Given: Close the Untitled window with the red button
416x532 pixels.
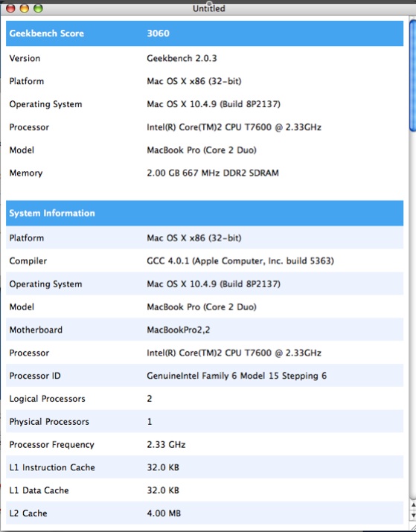Looking at the screenshot, I should (11, 8).
